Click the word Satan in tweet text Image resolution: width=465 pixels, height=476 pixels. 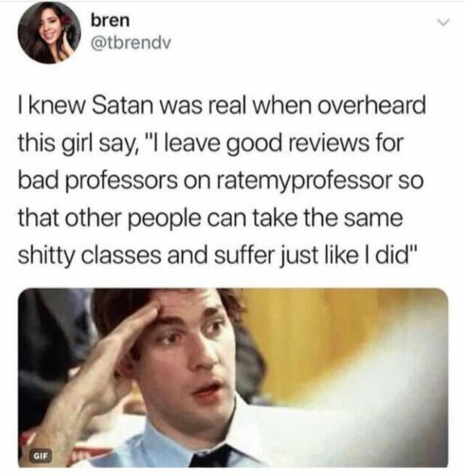[x=122, y=107]
